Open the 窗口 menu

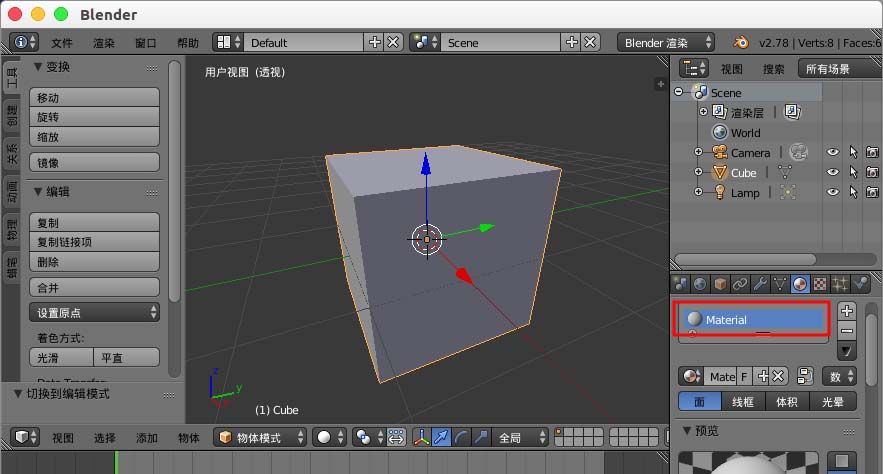[x=145, y=43]
